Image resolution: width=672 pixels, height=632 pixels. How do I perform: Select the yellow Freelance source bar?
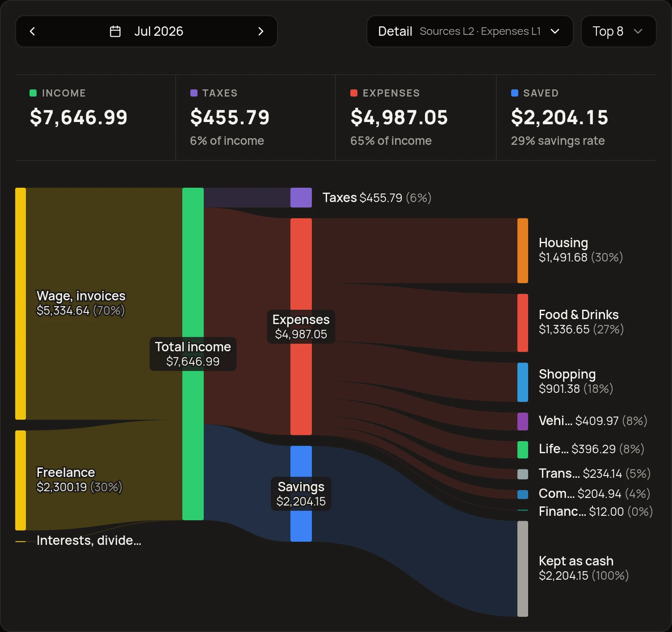click(21, 480)
